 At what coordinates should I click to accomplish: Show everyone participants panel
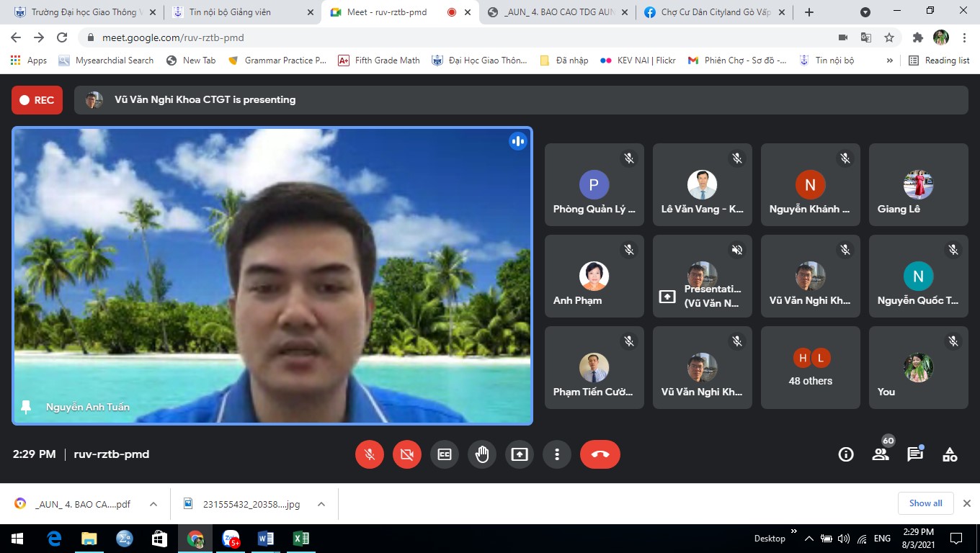[881, 454]
